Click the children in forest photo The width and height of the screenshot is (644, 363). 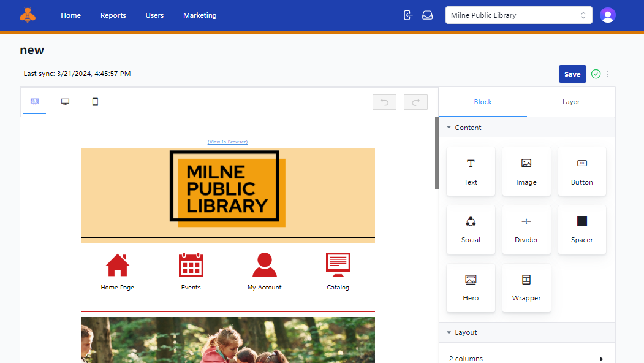click(x=227, y=340)
